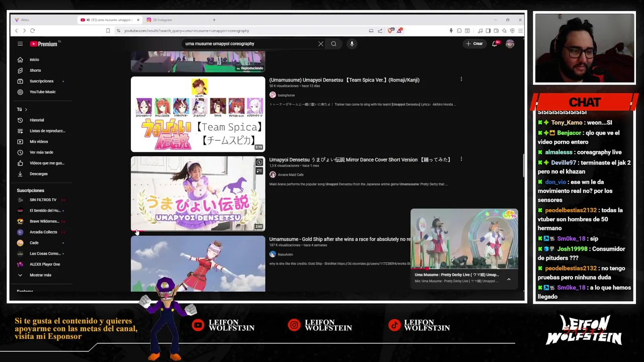Open YouTube notifications bell
The width and height of the screenshot is (644, 362).
tap(495, 44)
